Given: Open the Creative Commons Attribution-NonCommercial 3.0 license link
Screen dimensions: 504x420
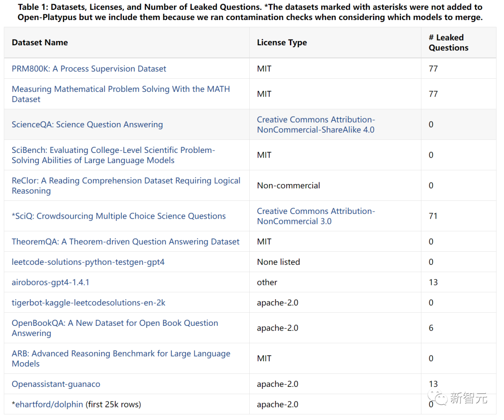Looking at the screenshot, I should (316, 216).
